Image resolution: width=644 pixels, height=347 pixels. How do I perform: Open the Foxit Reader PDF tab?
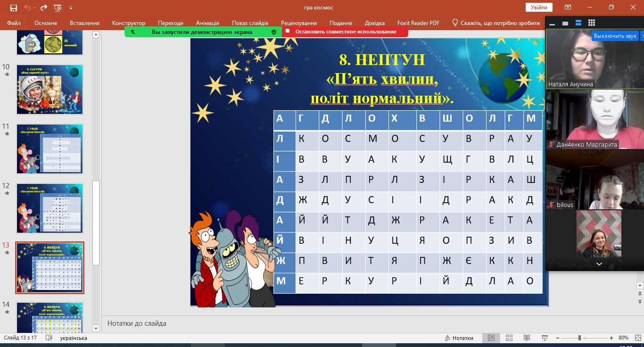[417, 23]
